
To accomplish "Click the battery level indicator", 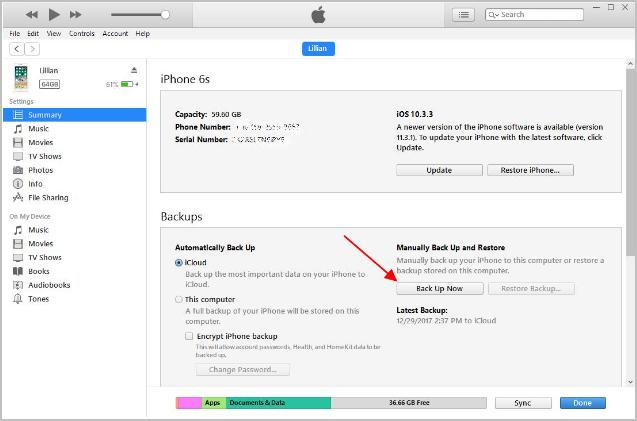I will click(127, 84).
